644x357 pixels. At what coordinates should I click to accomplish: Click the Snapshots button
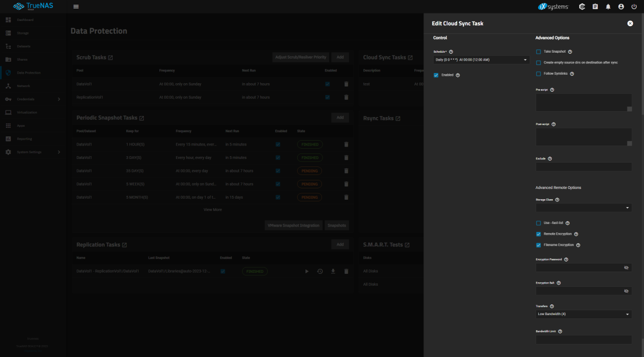click(337, 225)
